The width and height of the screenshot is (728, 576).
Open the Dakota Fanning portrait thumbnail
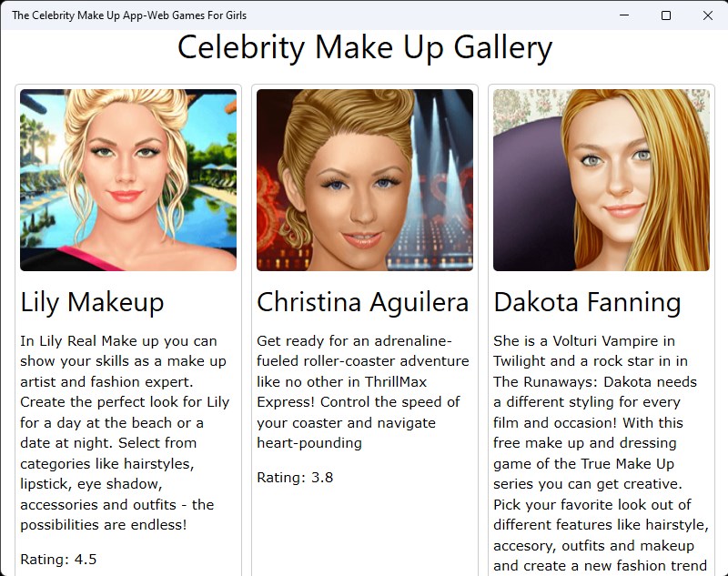[602, 180]
